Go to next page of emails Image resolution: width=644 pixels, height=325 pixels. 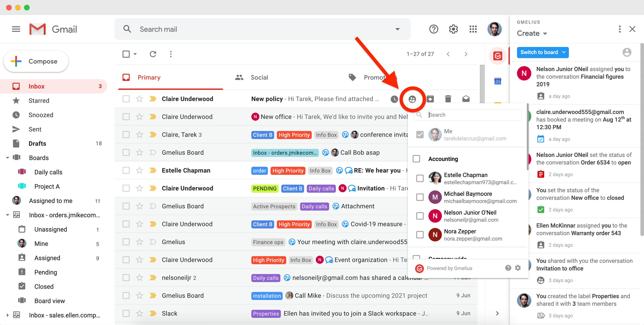click(x=466, y=54)
